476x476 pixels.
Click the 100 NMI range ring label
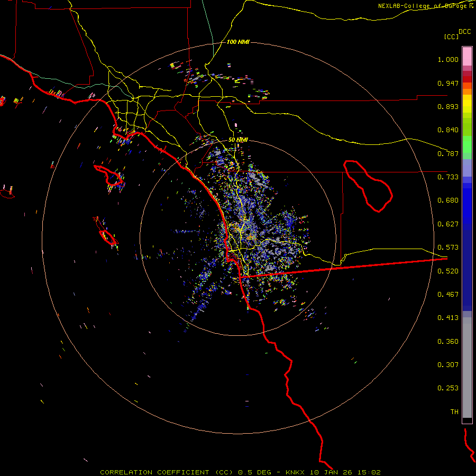pos(238,42)
